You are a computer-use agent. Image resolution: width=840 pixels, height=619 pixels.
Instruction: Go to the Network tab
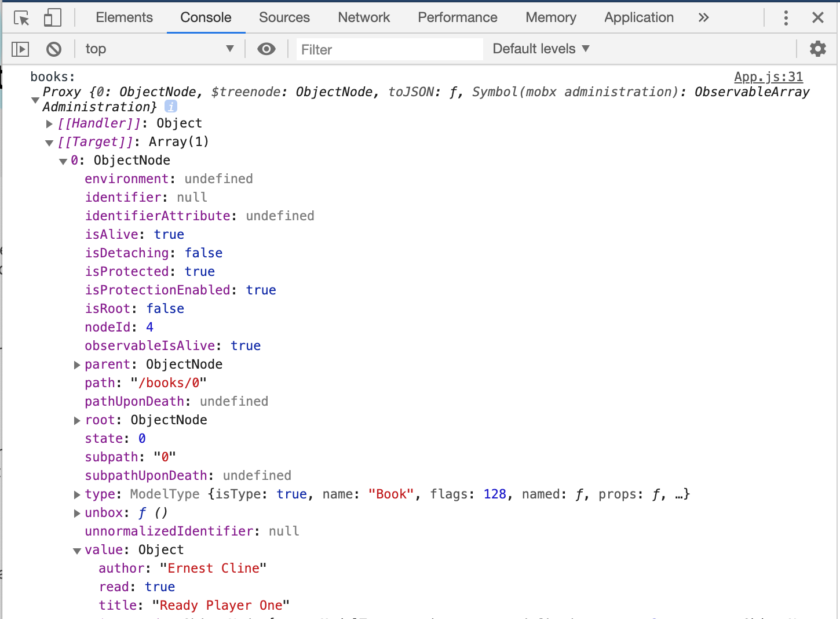(x=364, y=17)
